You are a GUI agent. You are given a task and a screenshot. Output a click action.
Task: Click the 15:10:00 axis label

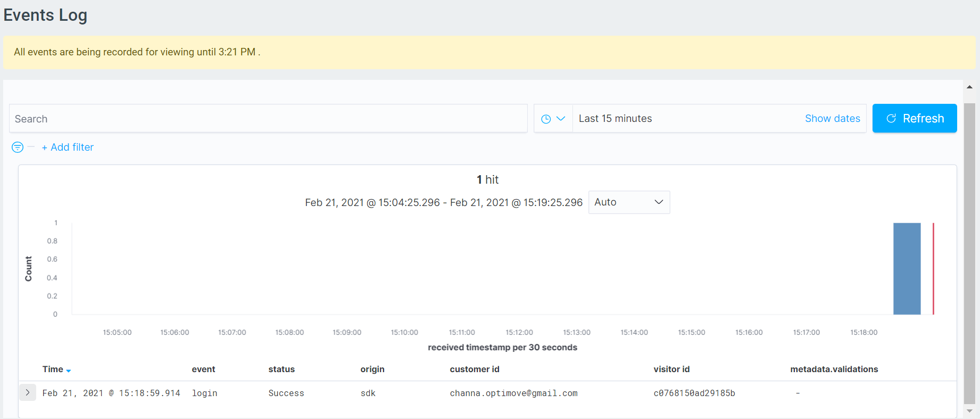(404, 332)
